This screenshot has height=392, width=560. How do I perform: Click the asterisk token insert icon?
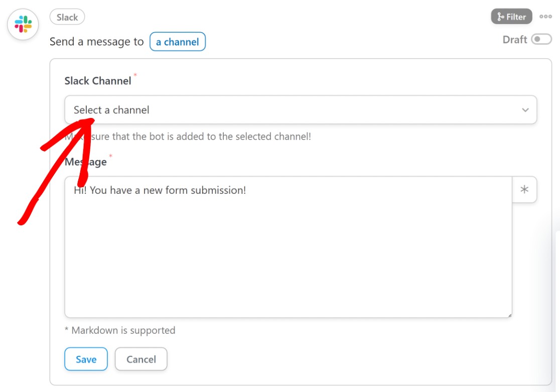pos(524,189)
